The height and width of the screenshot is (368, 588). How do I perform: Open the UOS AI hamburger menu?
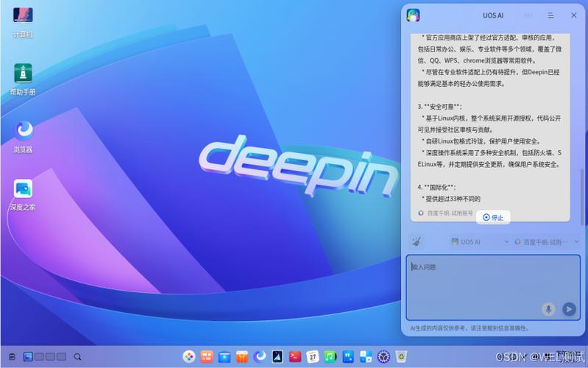pos(550,15)
